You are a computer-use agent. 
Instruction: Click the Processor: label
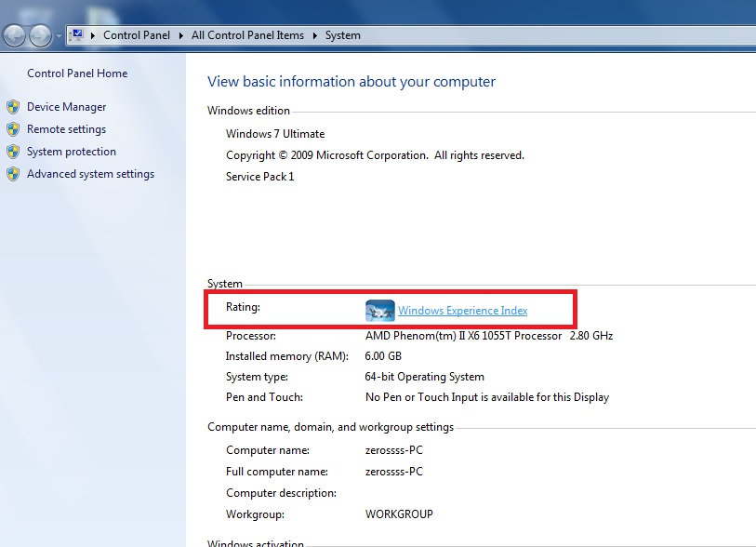pos(251,336)
